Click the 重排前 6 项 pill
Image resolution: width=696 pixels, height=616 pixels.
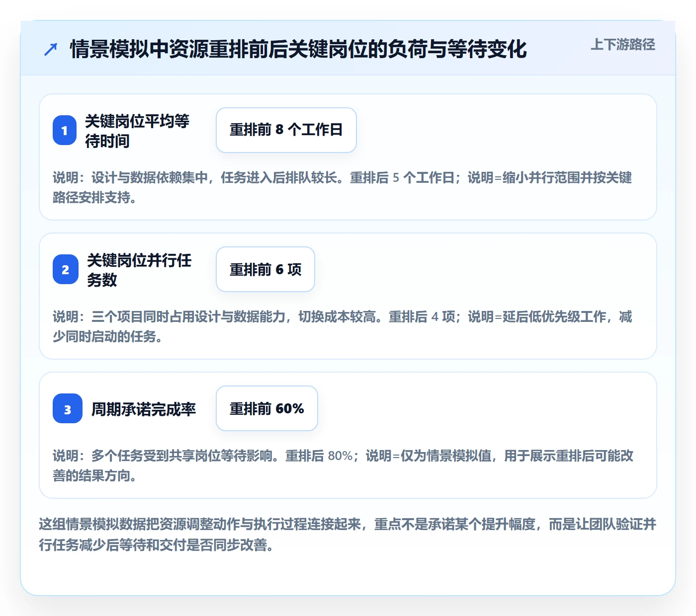tap(265, 269)
